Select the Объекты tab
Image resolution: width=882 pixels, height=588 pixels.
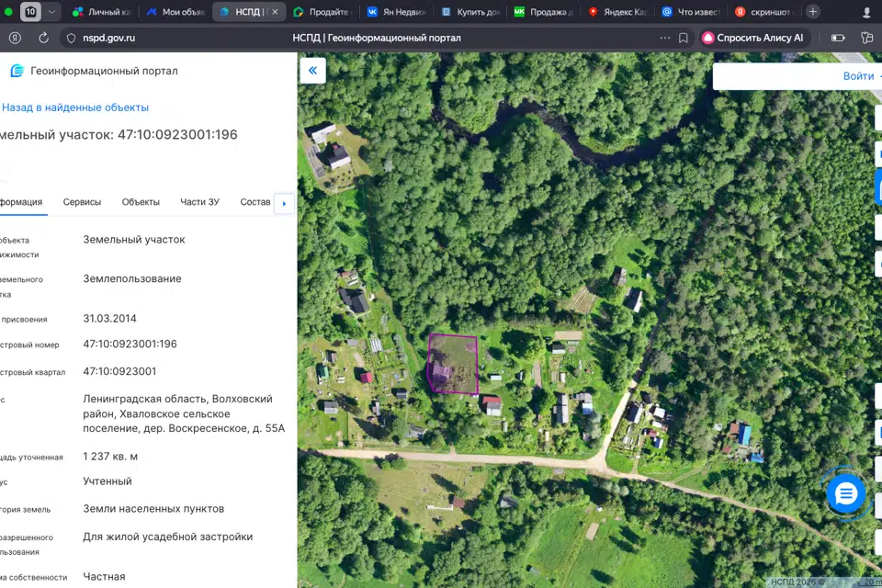[141, 202]
